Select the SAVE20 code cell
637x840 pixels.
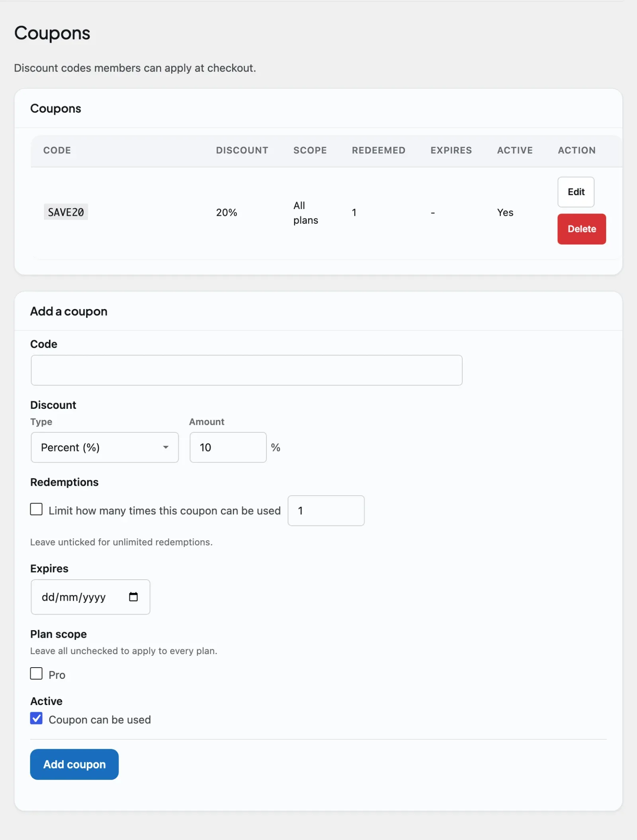coord(66,212)
